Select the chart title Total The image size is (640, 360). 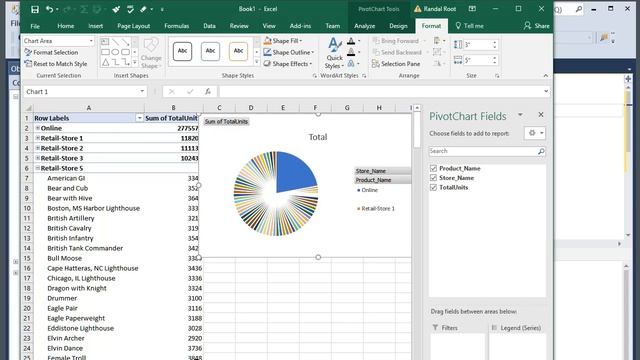(318, 137)
